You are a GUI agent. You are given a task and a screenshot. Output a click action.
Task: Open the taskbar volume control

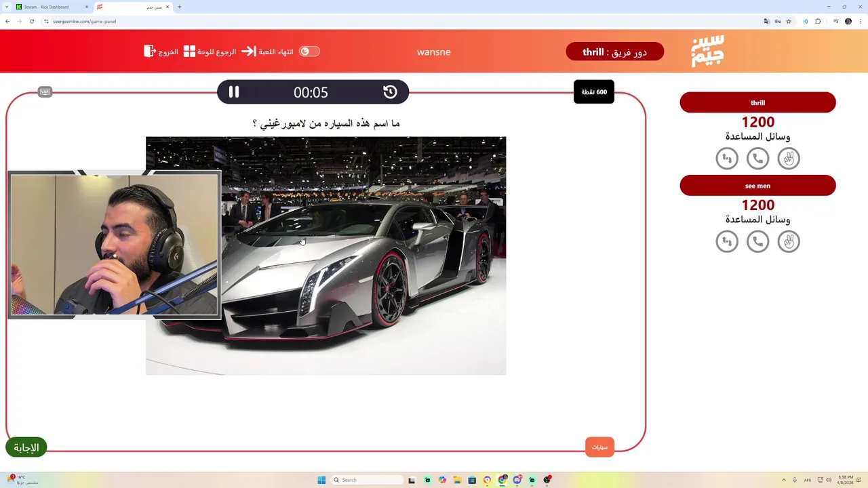pos(828,480)
